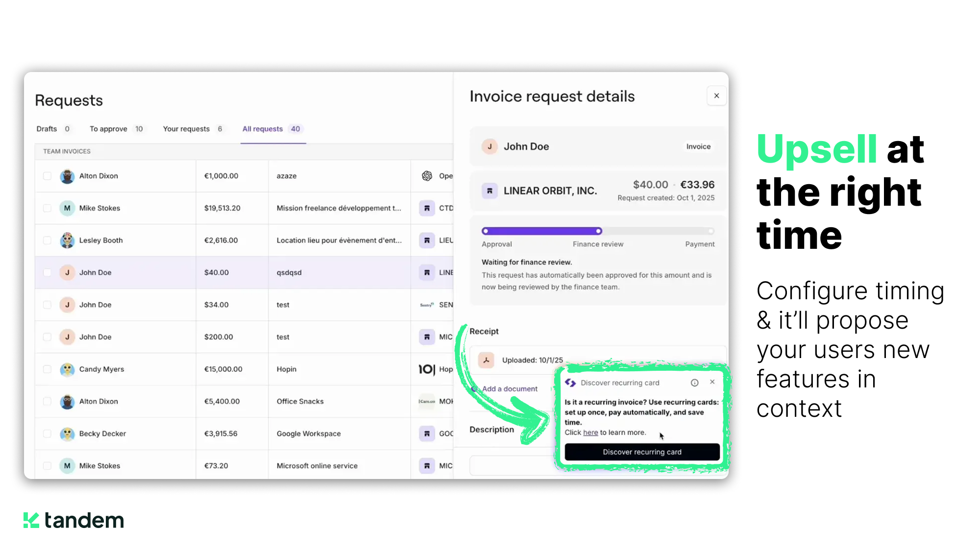Screen dimensions: 980x551
Task: Click Candy Myers' avatar icon
Action: [67, 369]
